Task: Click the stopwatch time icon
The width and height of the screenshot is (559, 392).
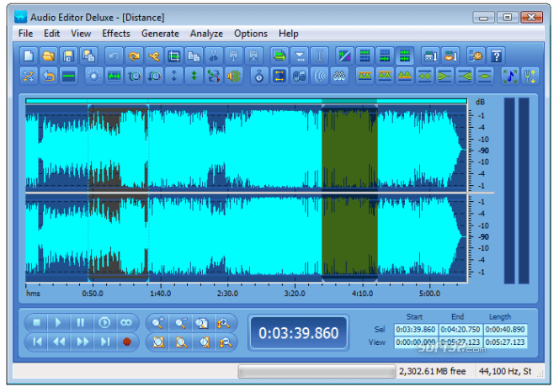Action: 259,76
